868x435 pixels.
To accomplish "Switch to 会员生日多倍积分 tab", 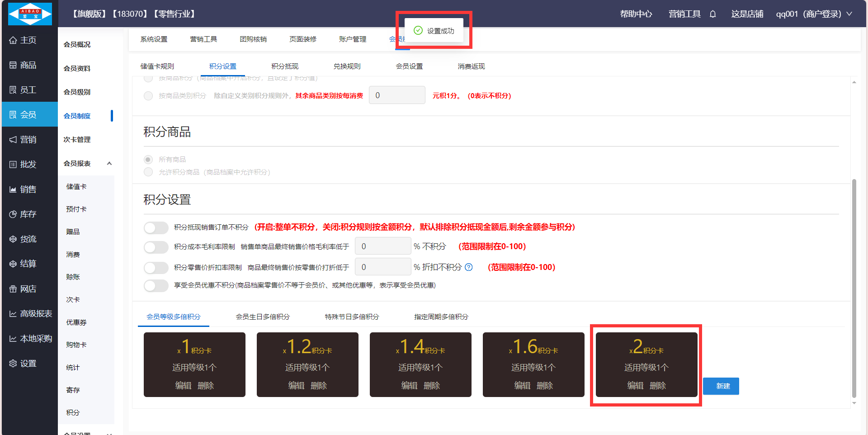I will pyautogui.click(x=263, y=317).
